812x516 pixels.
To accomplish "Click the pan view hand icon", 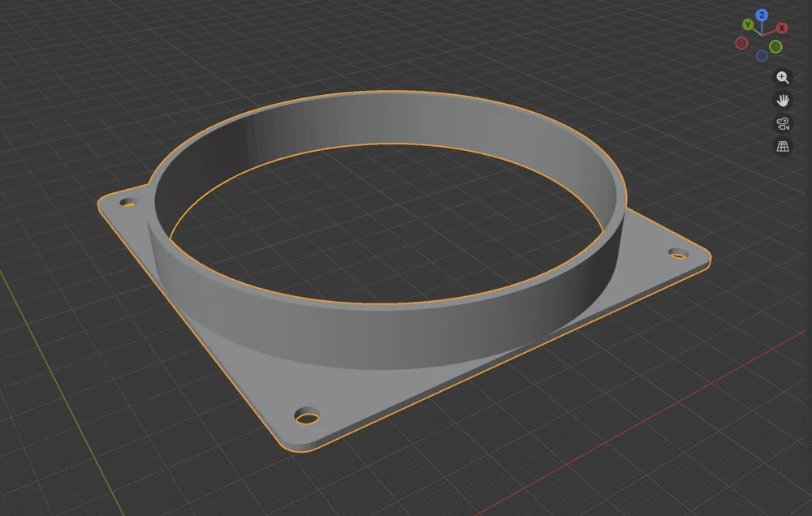I will point(783,101).
